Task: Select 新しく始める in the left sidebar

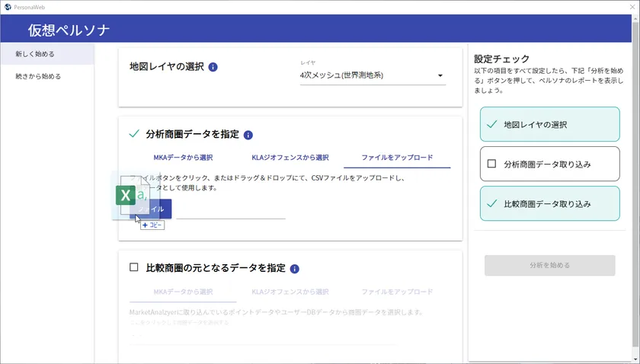Action: tap(47, 54)
